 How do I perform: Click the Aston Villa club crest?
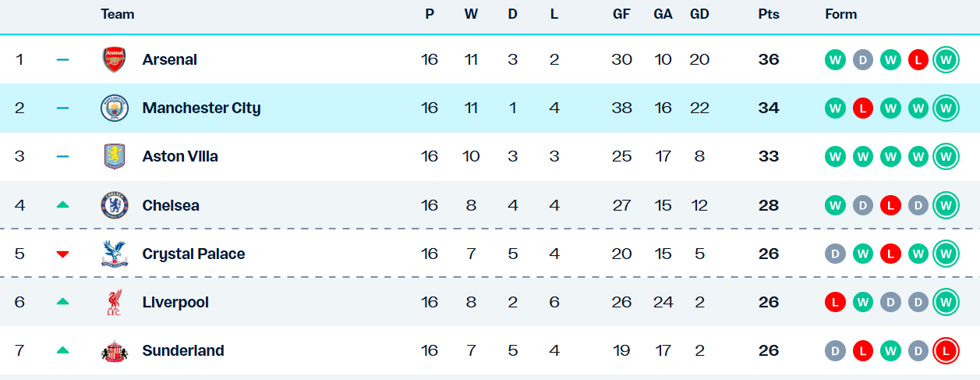(115, 157)
